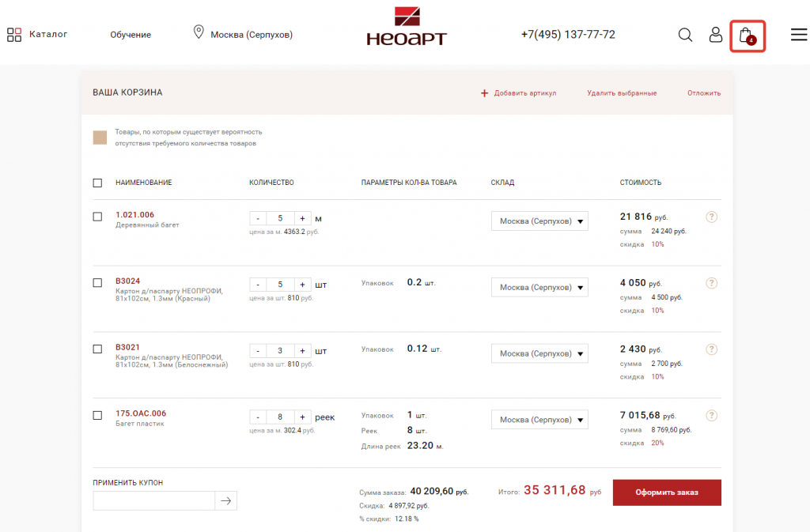Click phone number +7(495) 137-77-72
810x532 pixels.
(568, 35)
